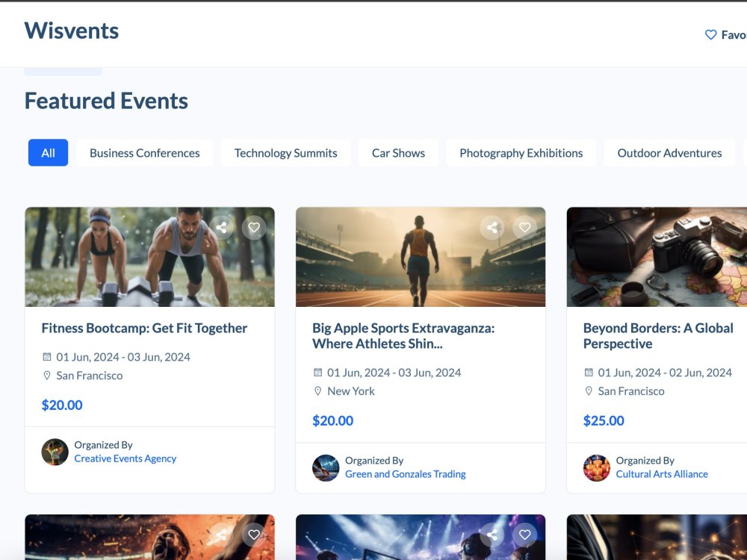Favorite the concert lights event card heart
Image resolution: width=747 pixels, height=560 pixels.
pyautogui.click(x=524, y=535)
